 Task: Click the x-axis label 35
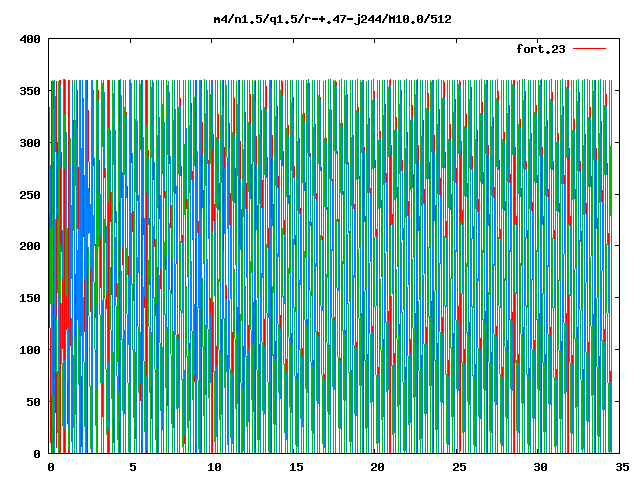[622, 467]
